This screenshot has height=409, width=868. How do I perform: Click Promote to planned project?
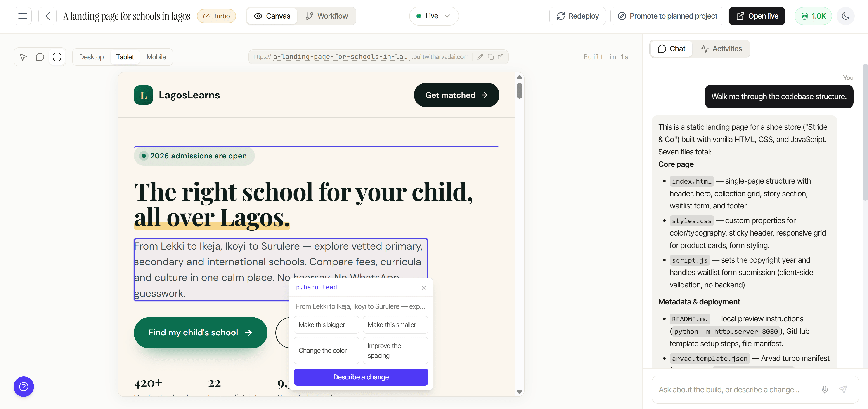(x=667, y=16)
